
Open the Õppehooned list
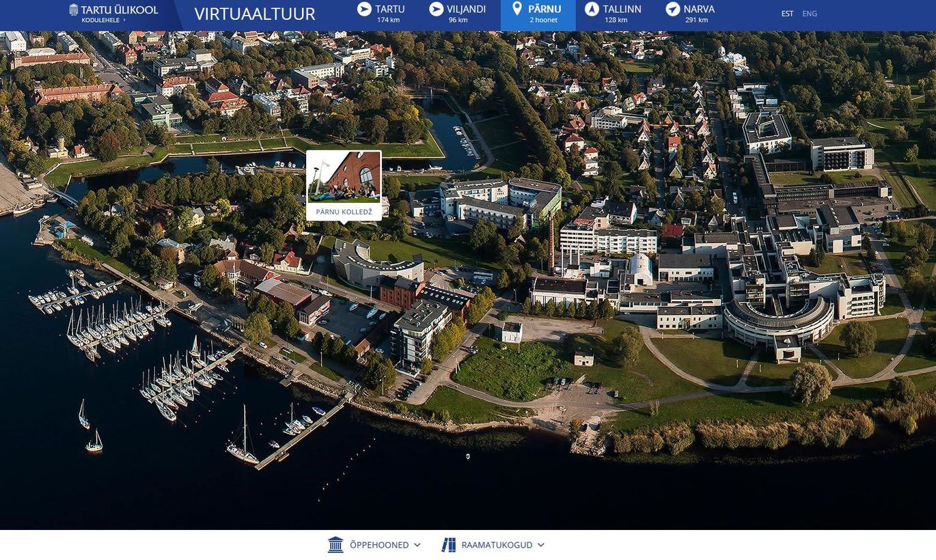pos(379,545)
